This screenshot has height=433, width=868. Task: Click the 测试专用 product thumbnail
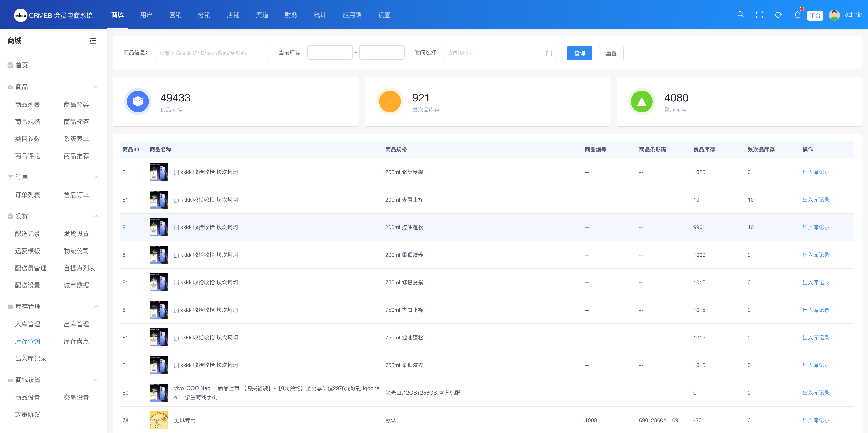pos(158,420)
